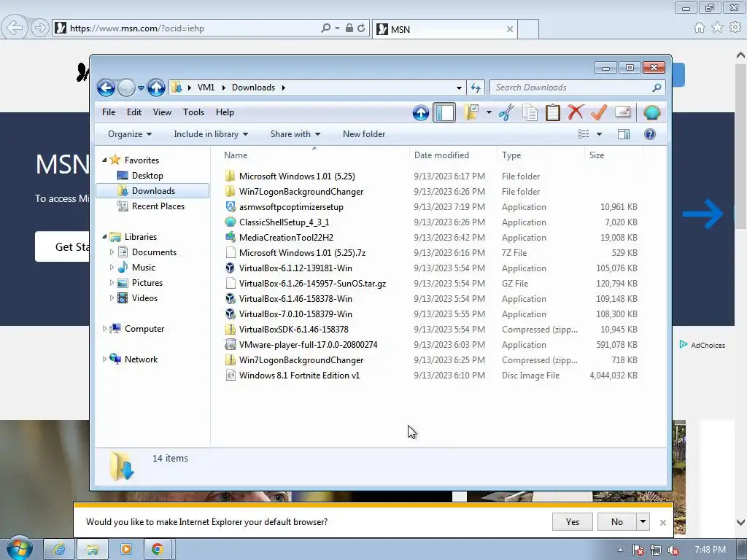Open IE Favorites star icon
This screenshot has height=560, width=747.
[717, 28]
